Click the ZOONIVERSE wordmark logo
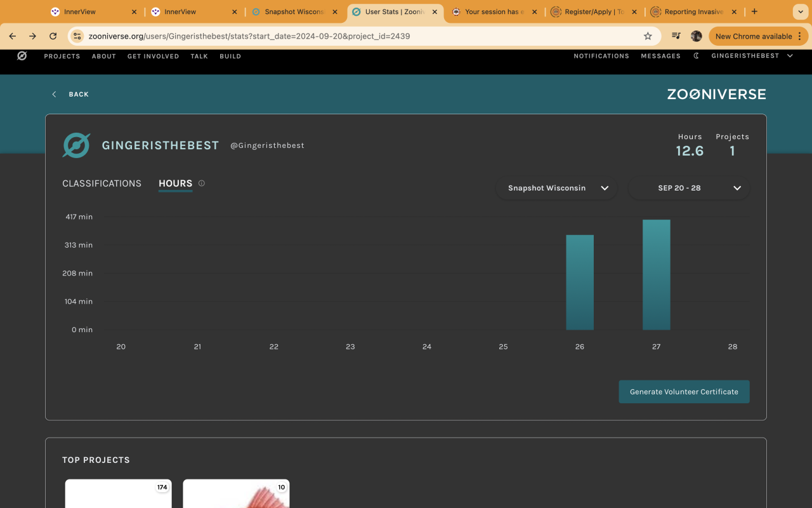The height and width of the screenshot is (508, 812). [x=716, y=94]
